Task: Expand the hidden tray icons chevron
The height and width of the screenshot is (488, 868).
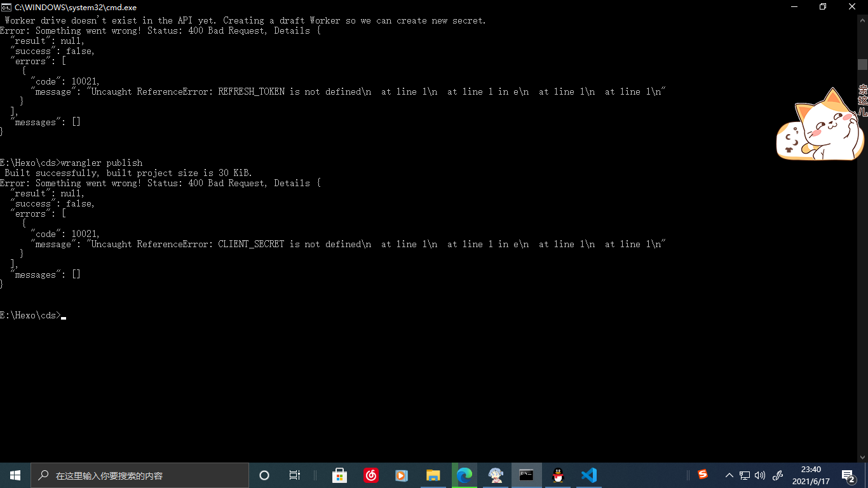Action: tap(729, 475)
